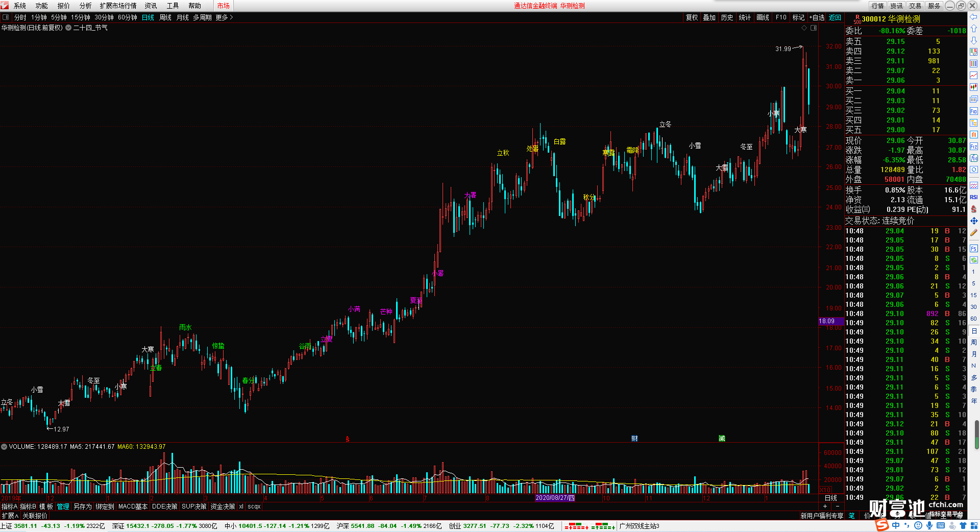Click the plus zoom control beside 日线

pos(825,506)
